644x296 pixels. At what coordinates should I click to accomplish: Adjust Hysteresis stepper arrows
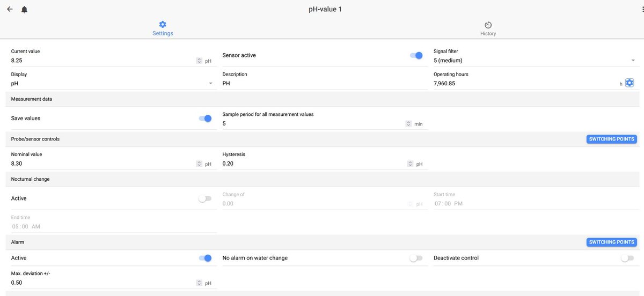(411, 164)
